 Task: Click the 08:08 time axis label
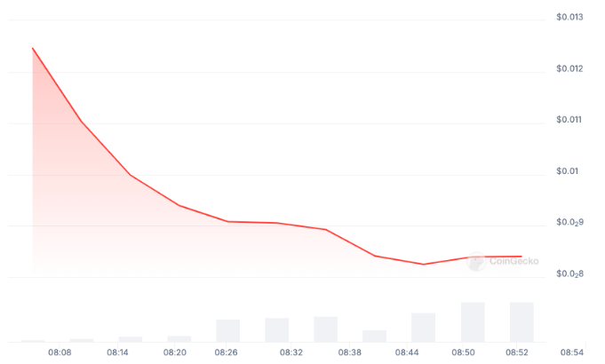pos(60,352)
